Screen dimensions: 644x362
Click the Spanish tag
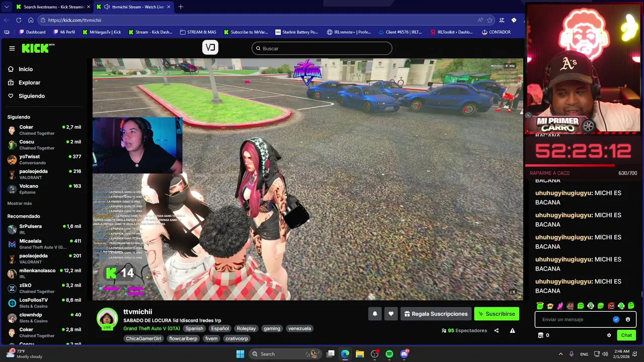(x=194, y=328)
